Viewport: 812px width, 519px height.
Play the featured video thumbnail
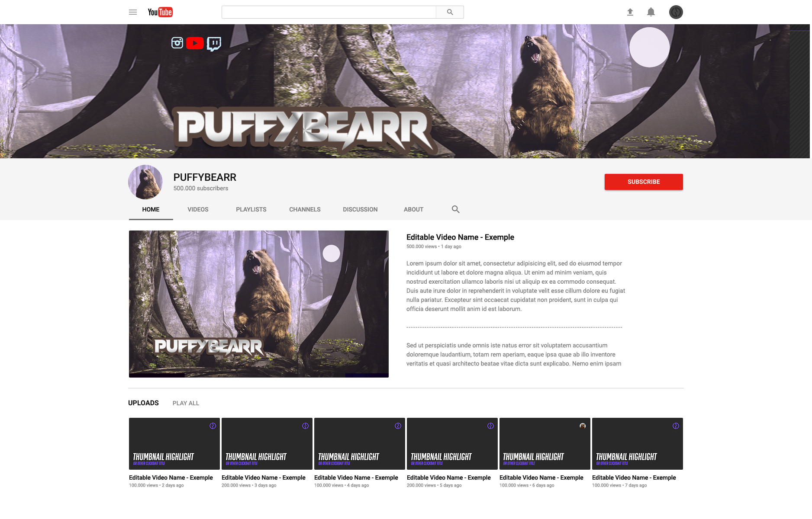(258, 304)
